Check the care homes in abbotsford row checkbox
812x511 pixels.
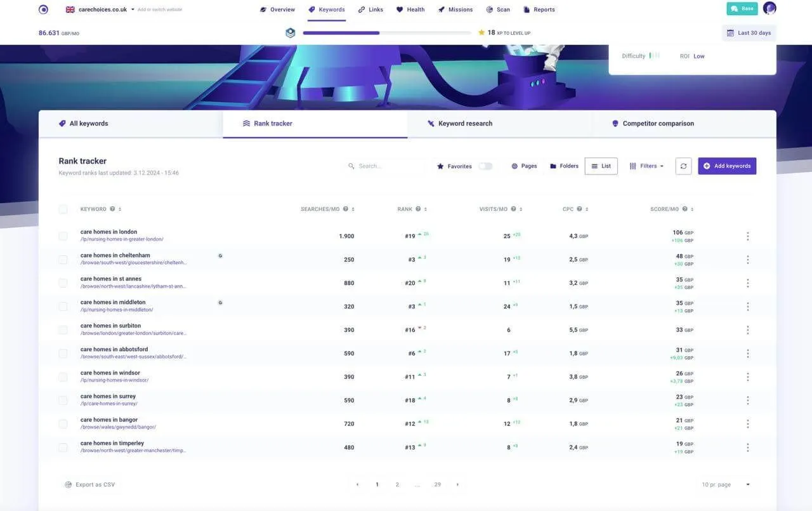[63, 354]
